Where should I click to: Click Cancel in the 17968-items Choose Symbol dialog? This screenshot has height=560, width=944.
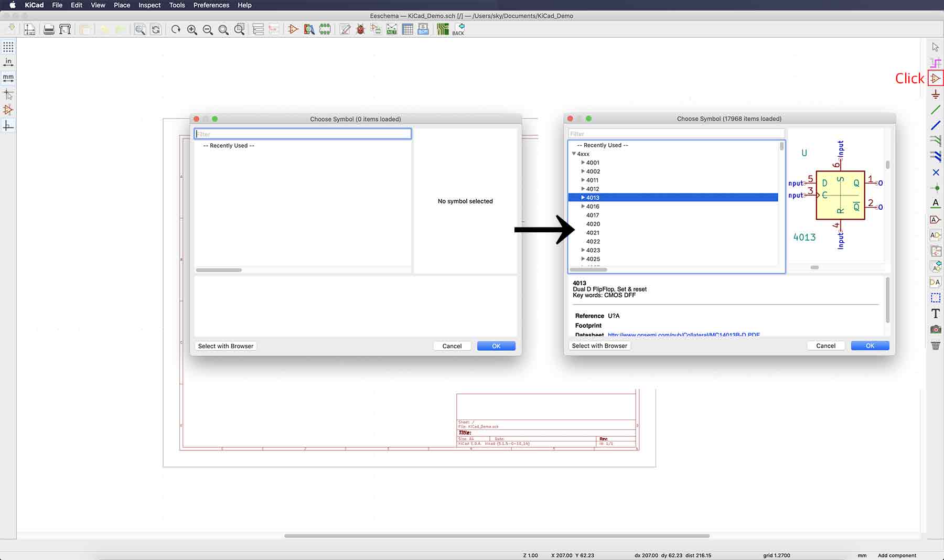click(825, 346)
